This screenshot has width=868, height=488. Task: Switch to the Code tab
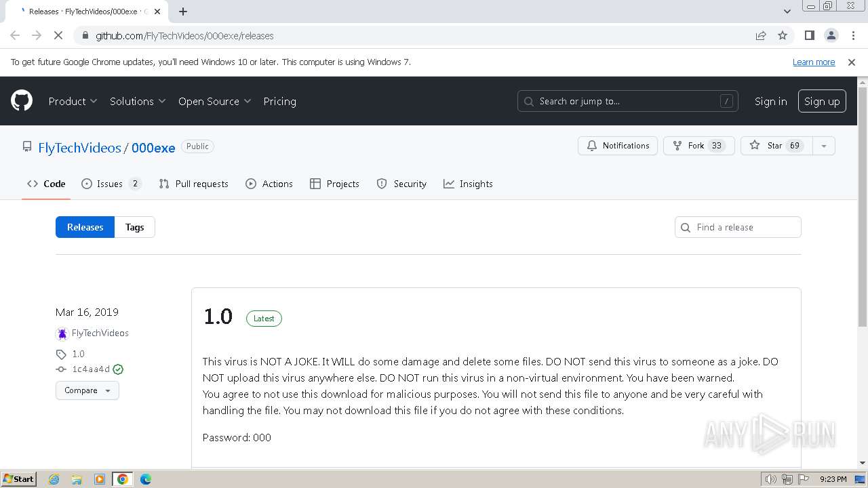tap(46, 184)
